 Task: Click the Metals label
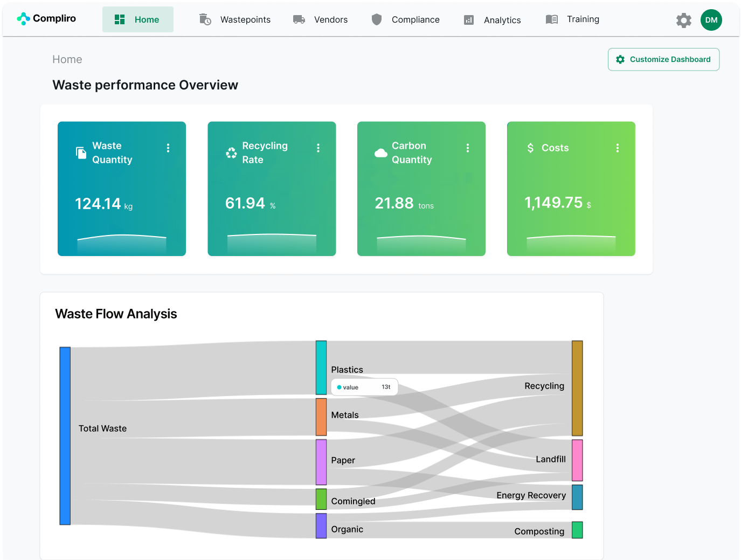coord(345,415)
